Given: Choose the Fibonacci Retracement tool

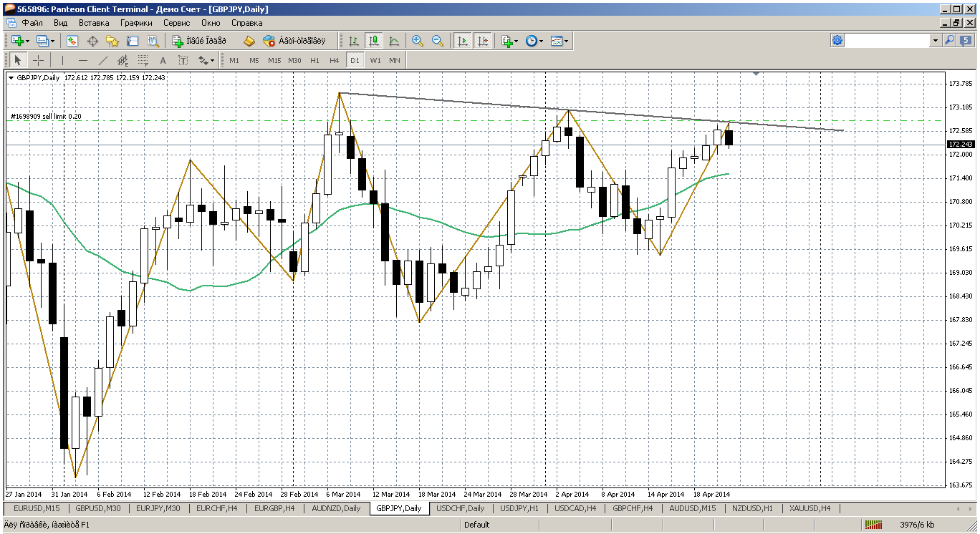Looking at the screenshot, I should (143, 60).
